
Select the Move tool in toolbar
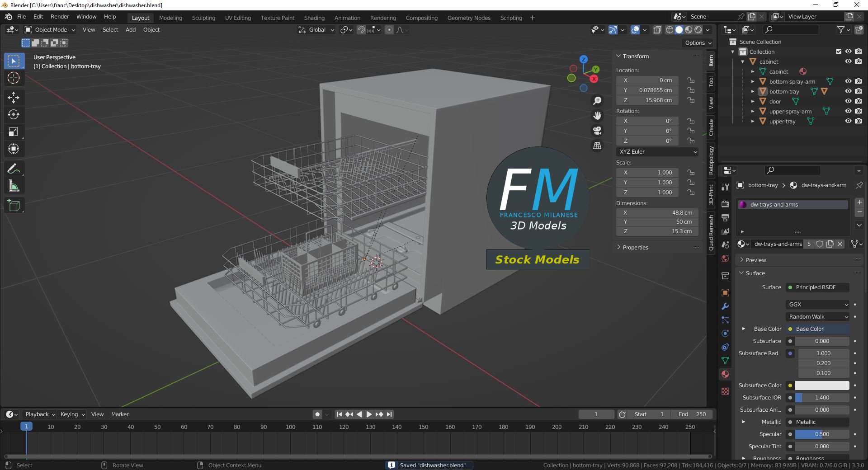14,97
